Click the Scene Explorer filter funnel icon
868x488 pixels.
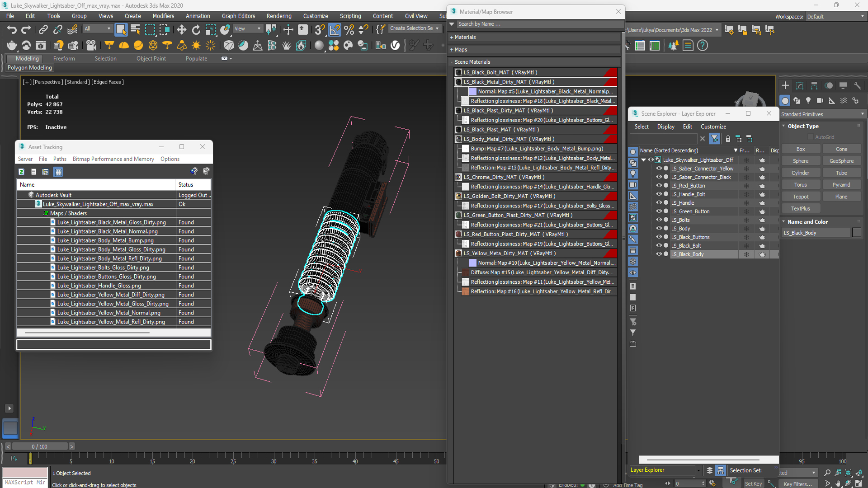714,139
